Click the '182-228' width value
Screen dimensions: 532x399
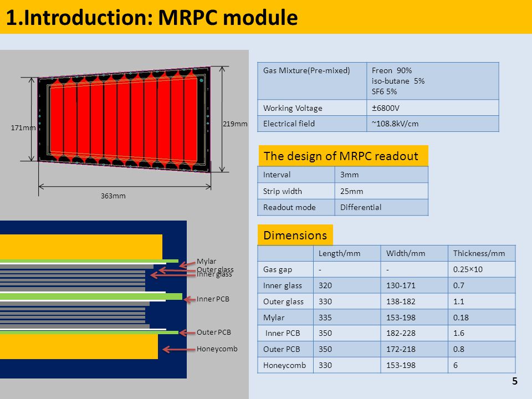[x=401, y=333]
